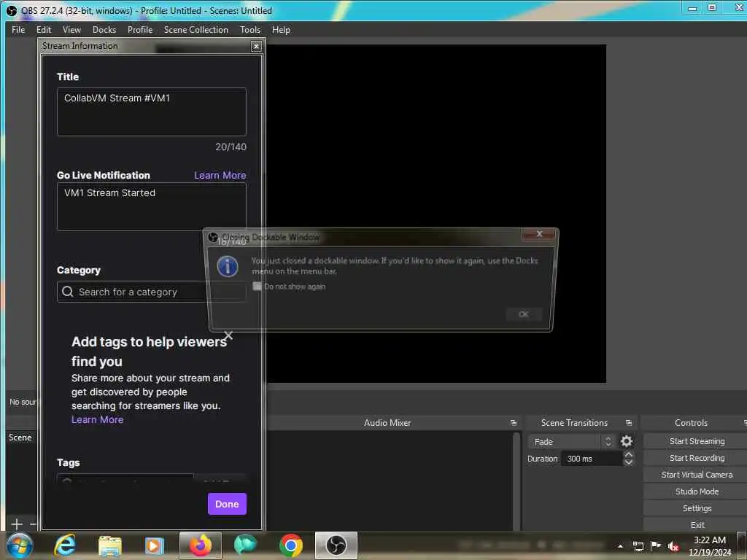The width and height of the screenshot is (747, 560).
Task: Click the network tray icon
Action: click(638, 546)
